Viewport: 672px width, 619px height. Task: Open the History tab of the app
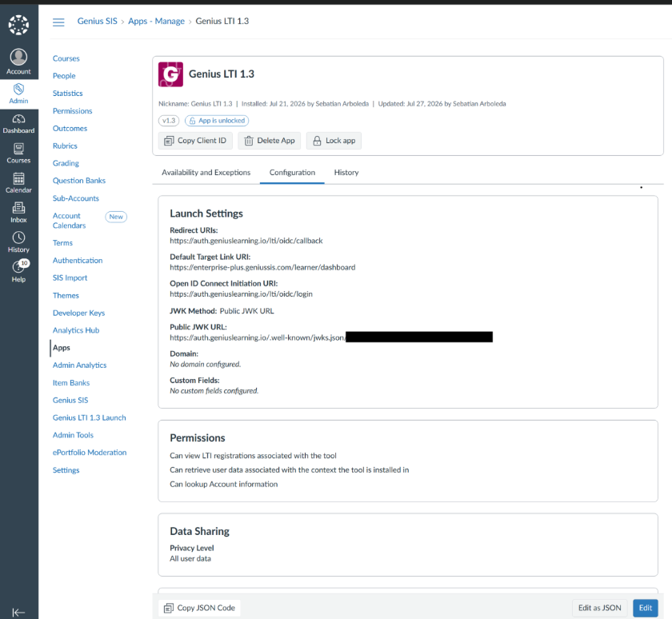tap(346, 172)
